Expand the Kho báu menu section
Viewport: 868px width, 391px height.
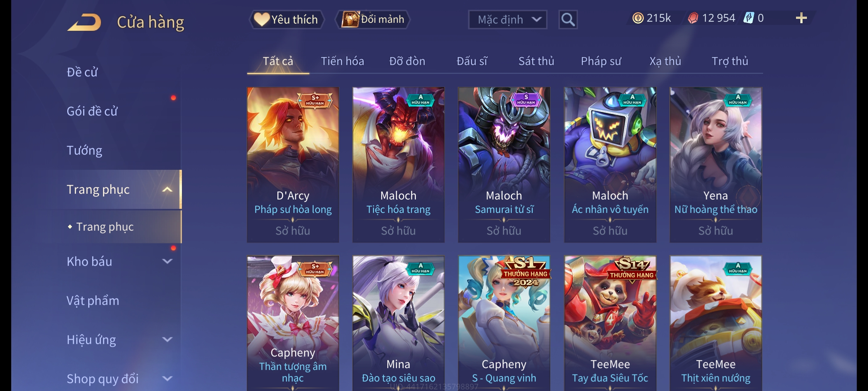point(167,261)
